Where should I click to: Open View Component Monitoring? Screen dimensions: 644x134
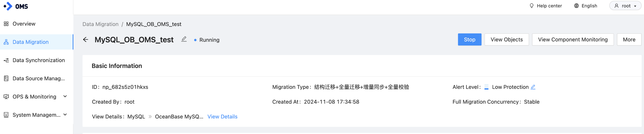coord(573,40)
